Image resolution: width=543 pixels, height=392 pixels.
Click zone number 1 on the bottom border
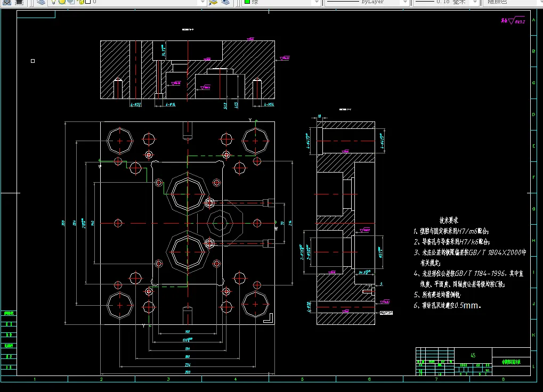click(34, 379)
